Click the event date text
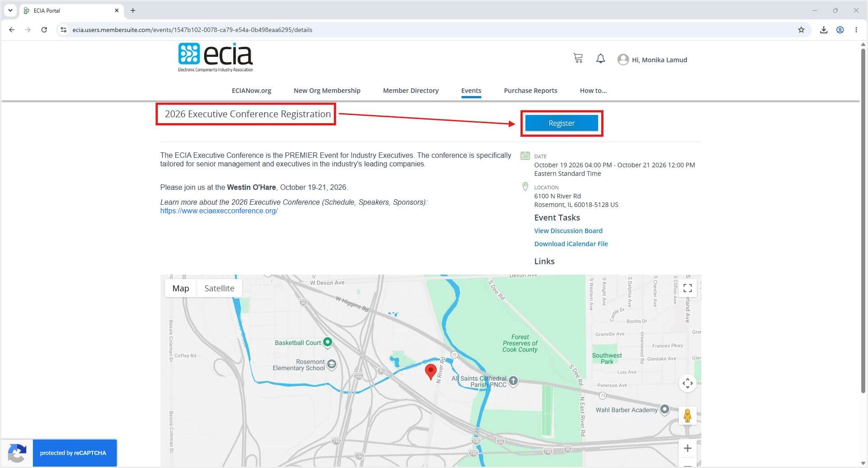Viewport: 868px width, 468px height. [614, 169]
